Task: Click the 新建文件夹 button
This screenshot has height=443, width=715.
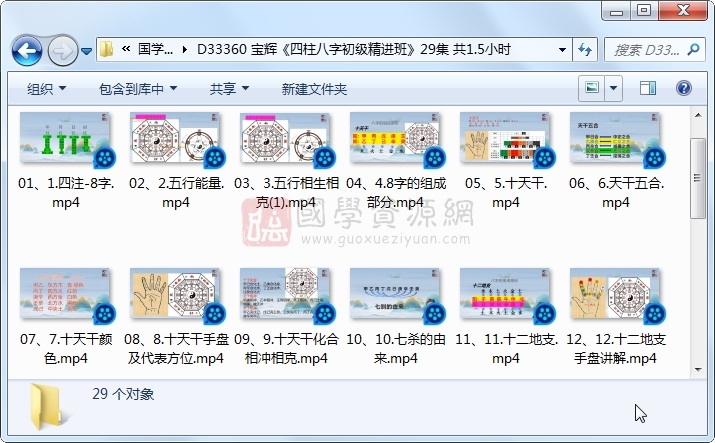Action: (314, 88)
